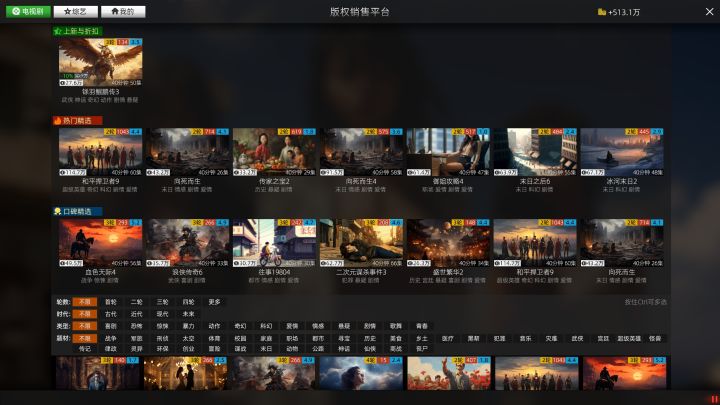Toggle the 医疗 theme filter
Image resolution: width=720 pixels, height=405 pixels.
click(x=448, y=338)
